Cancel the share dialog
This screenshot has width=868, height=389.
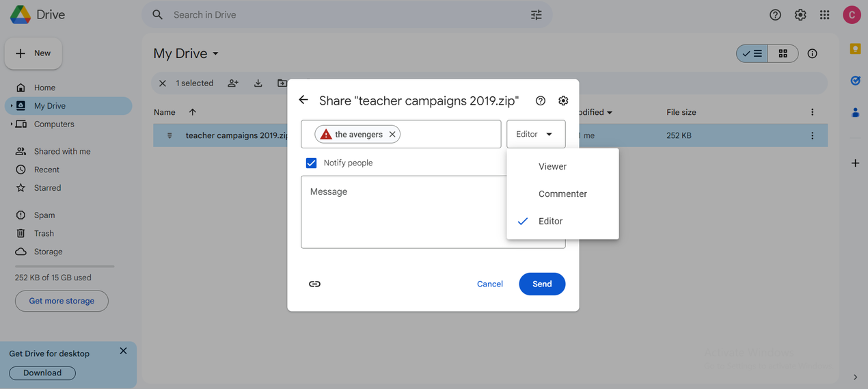tap(490, 284)
